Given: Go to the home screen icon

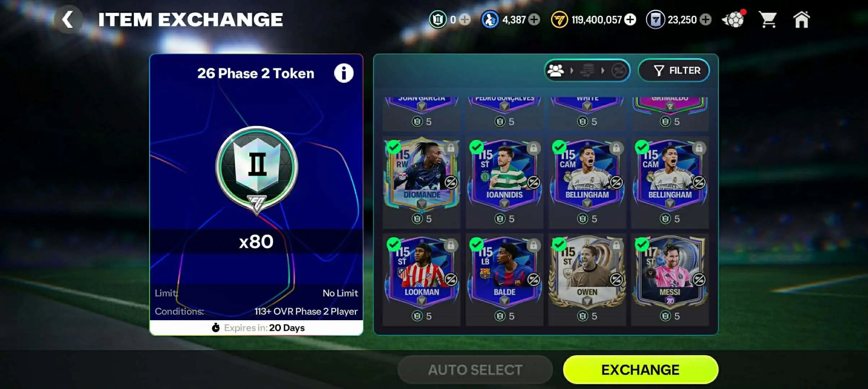Looking at the screenshot, I should tap(801, 19).
